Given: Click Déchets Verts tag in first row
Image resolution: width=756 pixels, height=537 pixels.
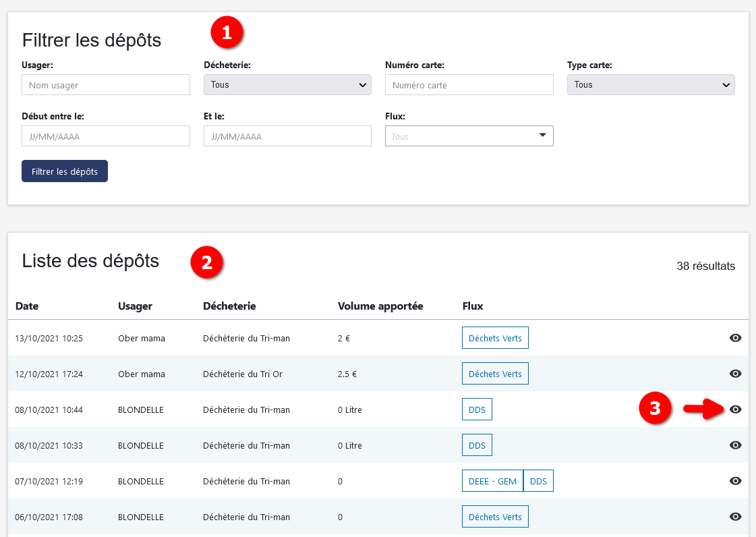Looking at the screenshot, I should 495,338.
